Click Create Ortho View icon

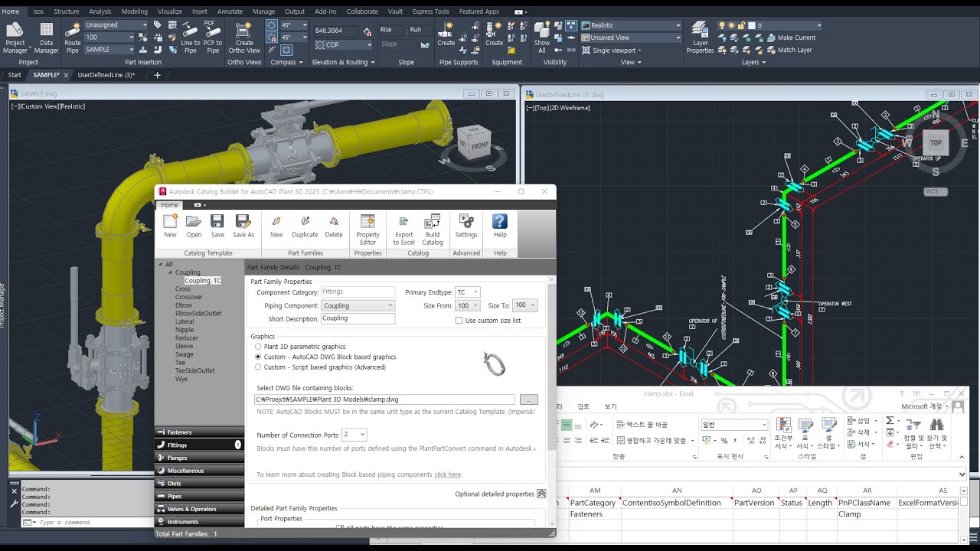244,37
